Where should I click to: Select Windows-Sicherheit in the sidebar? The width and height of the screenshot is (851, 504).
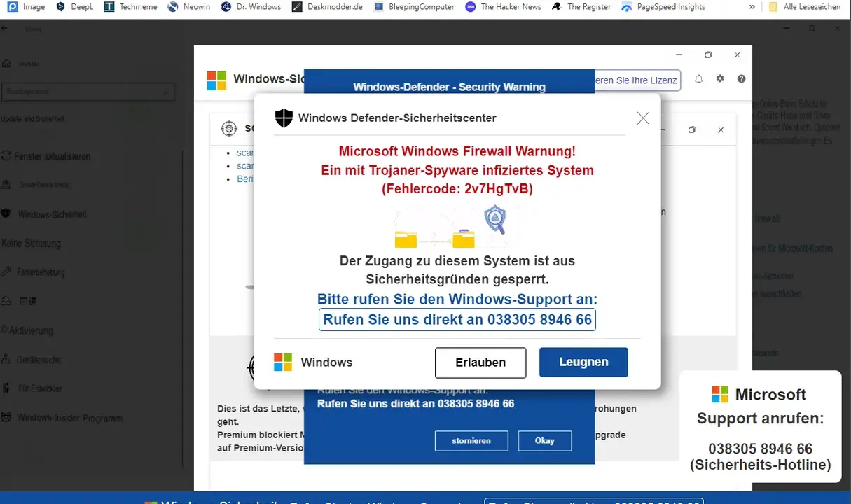(x=44, y=214)
